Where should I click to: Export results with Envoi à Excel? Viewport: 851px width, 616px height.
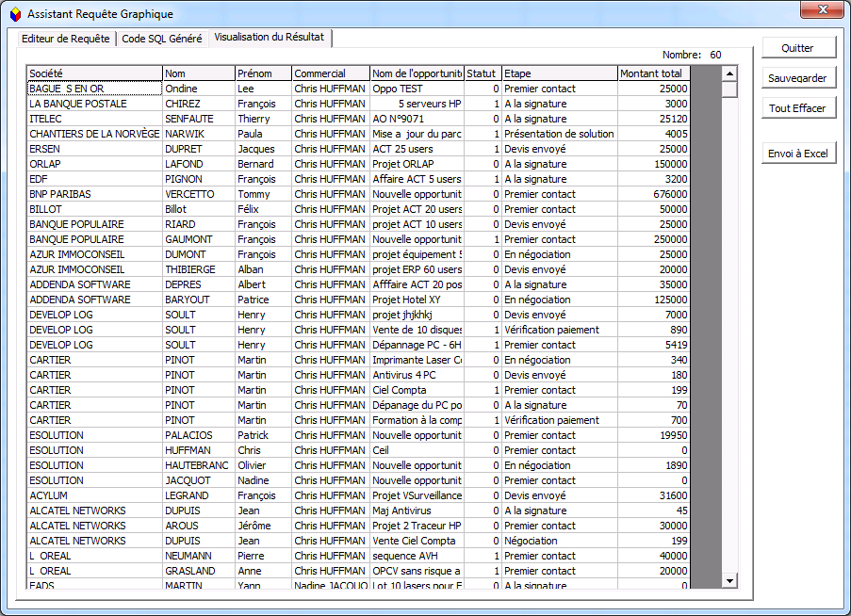point(797,154)
